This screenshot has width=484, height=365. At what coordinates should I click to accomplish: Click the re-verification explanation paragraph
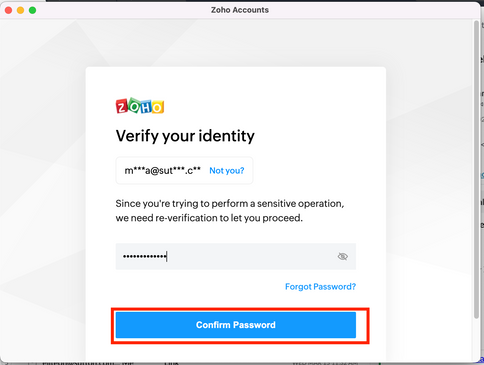coord(230,211)
